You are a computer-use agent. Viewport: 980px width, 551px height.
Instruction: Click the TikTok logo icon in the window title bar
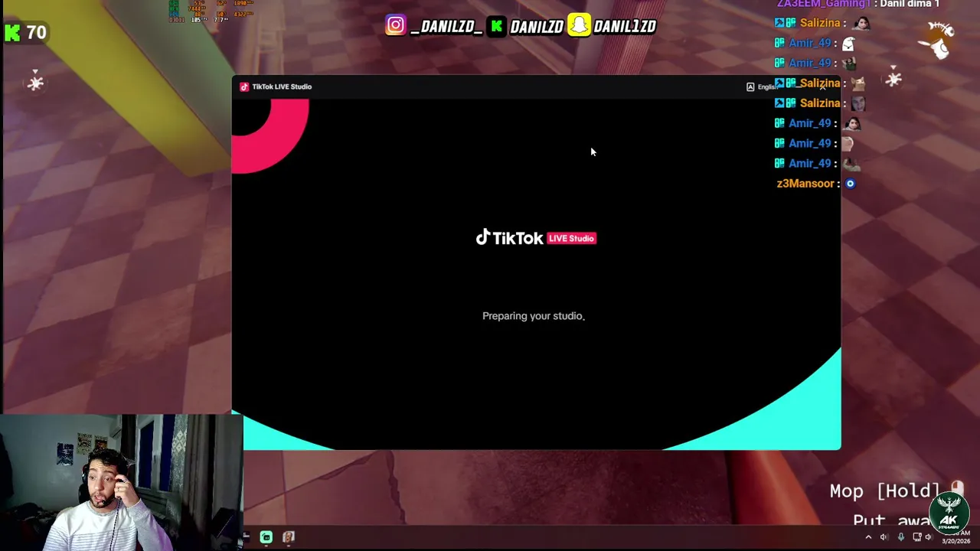click(244, 86)
